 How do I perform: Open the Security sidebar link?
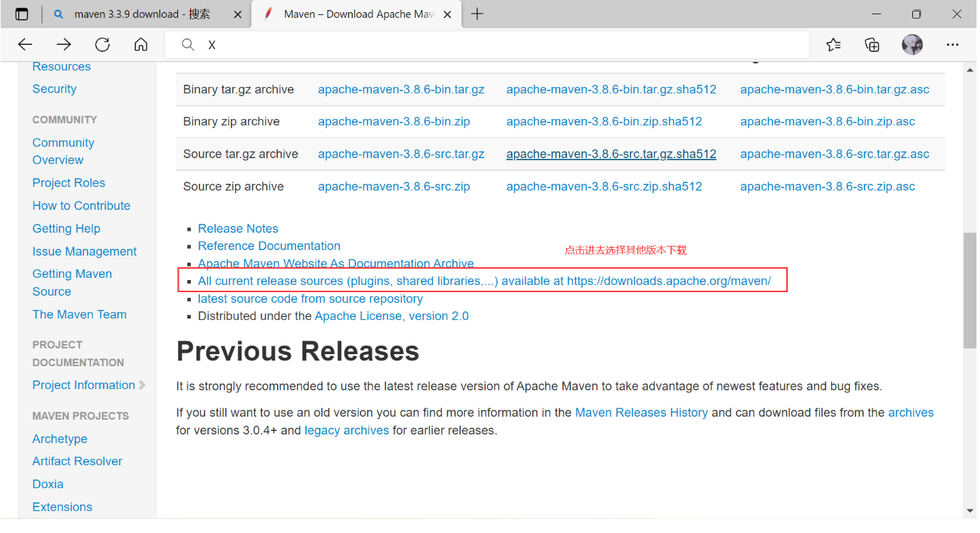click(54, 89)
